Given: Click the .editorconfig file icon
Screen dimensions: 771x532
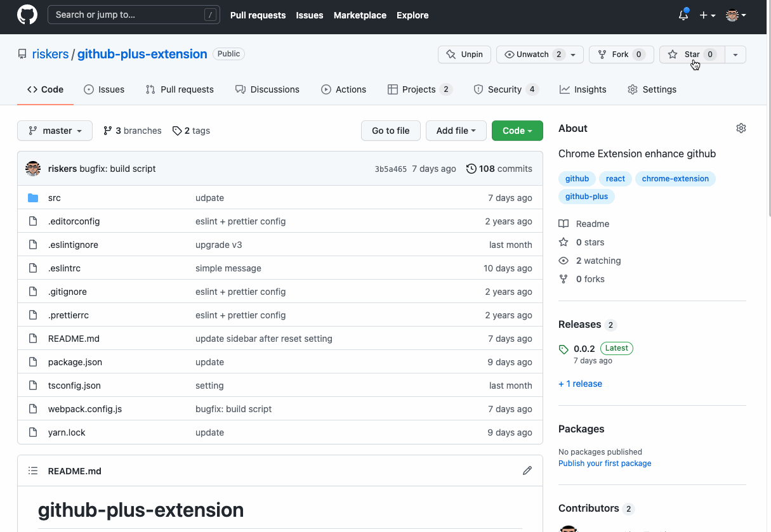Looking at the screenshot, I should tap(33, 221).
